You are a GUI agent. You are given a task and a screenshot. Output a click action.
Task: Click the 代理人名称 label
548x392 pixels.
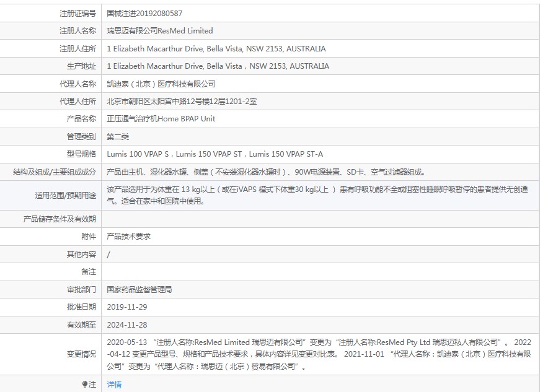77,84
